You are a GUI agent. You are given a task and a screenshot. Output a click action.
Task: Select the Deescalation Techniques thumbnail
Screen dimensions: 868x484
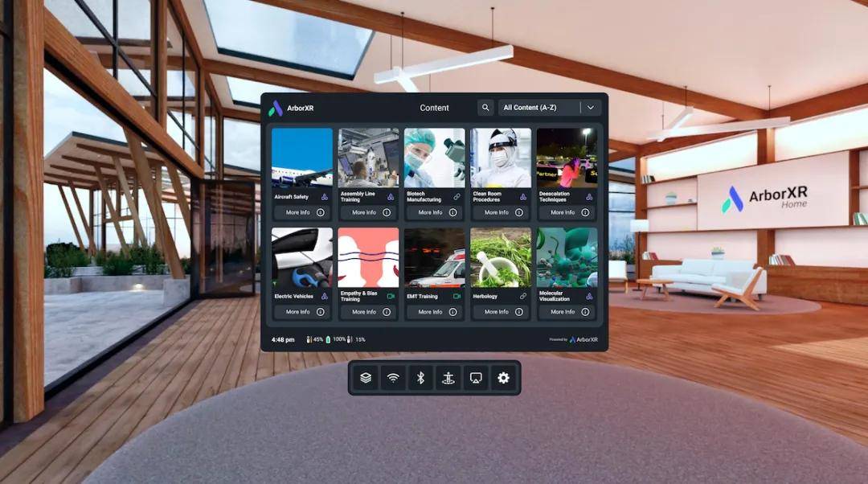pyautogui.click(x=567, y=158)
